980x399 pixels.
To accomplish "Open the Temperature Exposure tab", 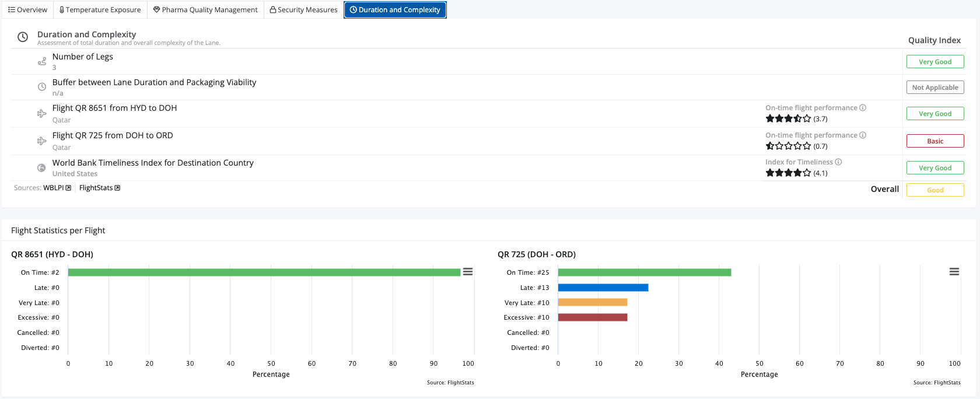I will (x=100, y=10).
